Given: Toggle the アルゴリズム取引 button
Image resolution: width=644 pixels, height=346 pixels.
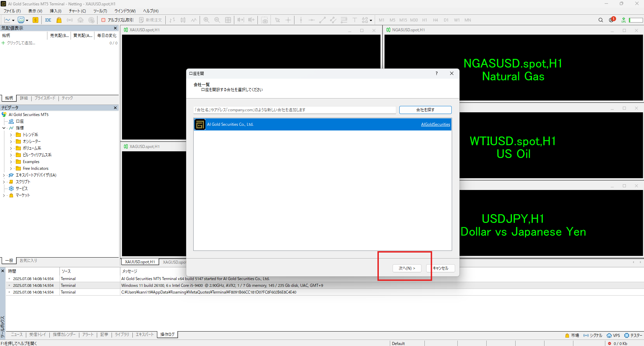Looking at the screenshot, I should pos(118,20).
